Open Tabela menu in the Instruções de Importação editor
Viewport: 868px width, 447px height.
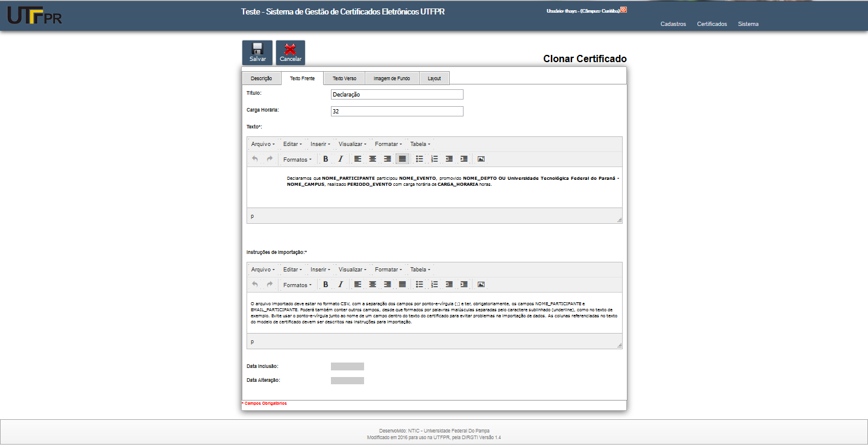420,270
